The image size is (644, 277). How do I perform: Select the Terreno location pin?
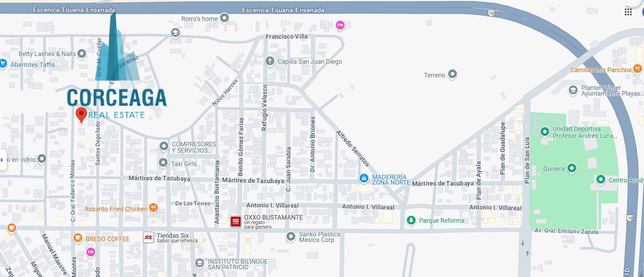click(x=452, y=74)
